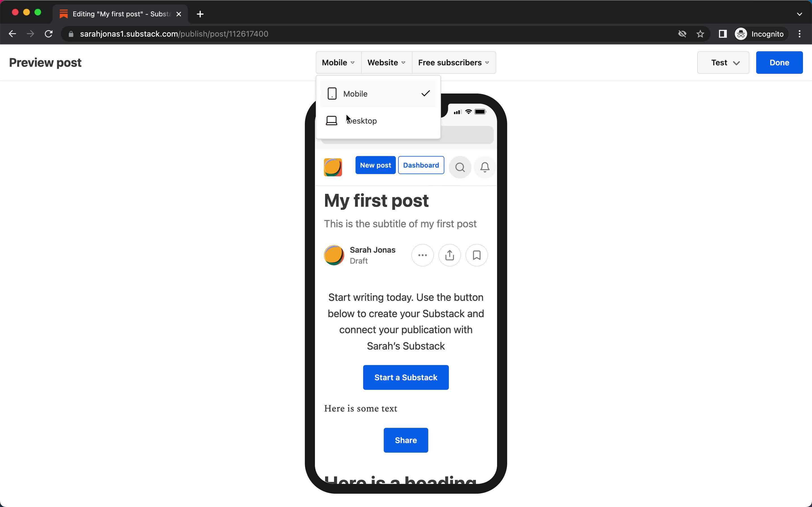The height and width of the screenshot is (507, 812).
Task: Click the Dashboard navigation icon
Action: [421, 165]
